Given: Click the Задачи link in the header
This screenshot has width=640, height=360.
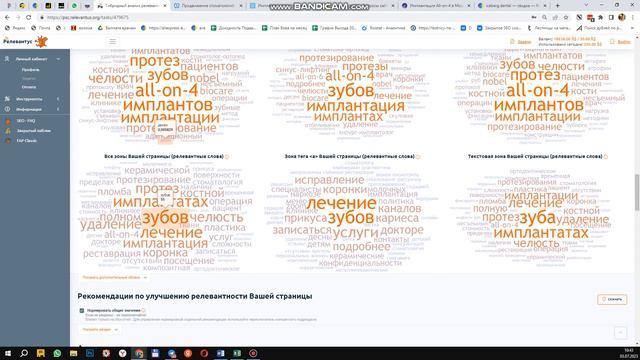Looking at the screenshot, I should coord(521,42).
